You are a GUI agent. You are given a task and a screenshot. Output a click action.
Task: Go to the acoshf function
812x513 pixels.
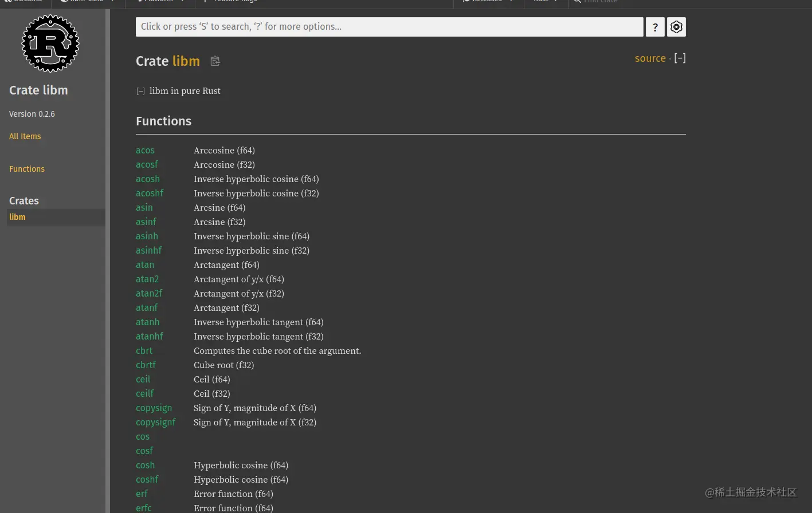point(150,193)
